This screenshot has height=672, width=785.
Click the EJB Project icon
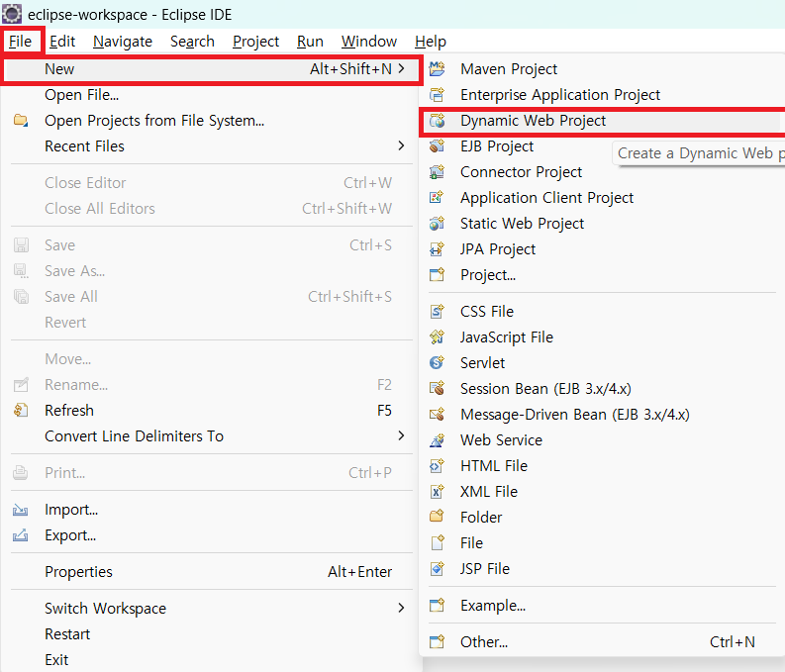(438, 146)
